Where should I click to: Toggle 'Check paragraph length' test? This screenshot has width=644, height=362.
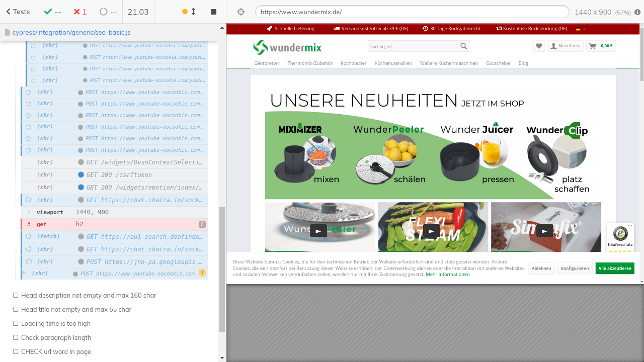coord(16,338)
